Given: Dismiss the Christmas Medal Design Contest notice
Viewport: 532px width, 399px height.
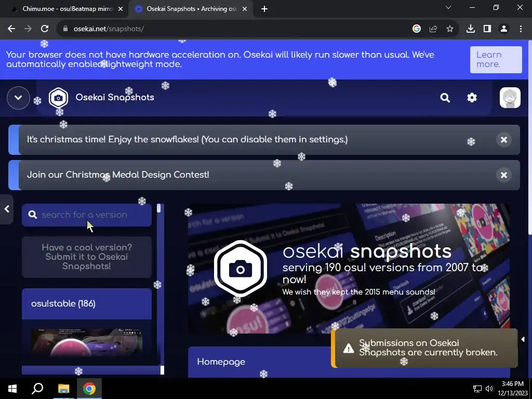Looking at the screenshot, I should (x=504, y=175).
